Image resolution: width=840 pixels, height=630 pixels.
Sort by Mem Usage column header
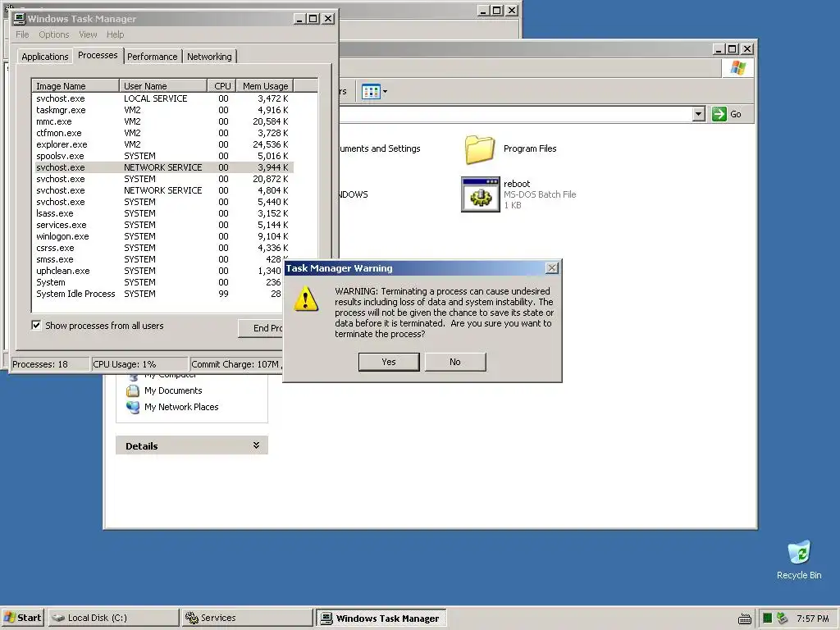click(265, 85)
